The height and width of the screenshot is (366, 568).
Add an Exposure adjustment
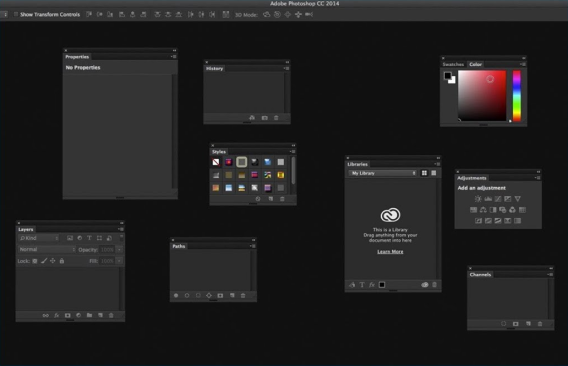[x=508, y=199]
